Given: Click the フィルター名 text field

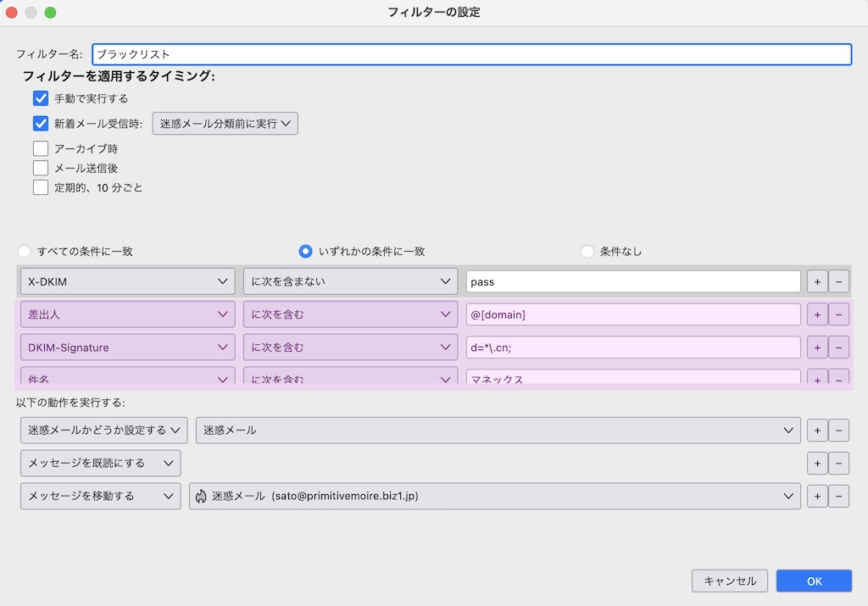Looking at the screenshot, I should [x=471, y=54].
